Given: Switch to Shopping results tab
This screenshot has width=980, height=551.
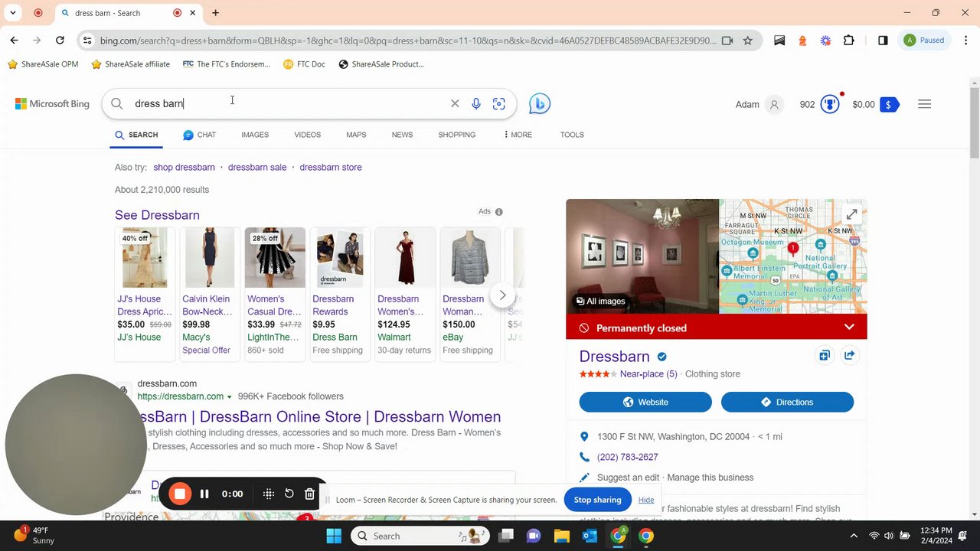Looking at the screenshot, I should pos(456,135).
